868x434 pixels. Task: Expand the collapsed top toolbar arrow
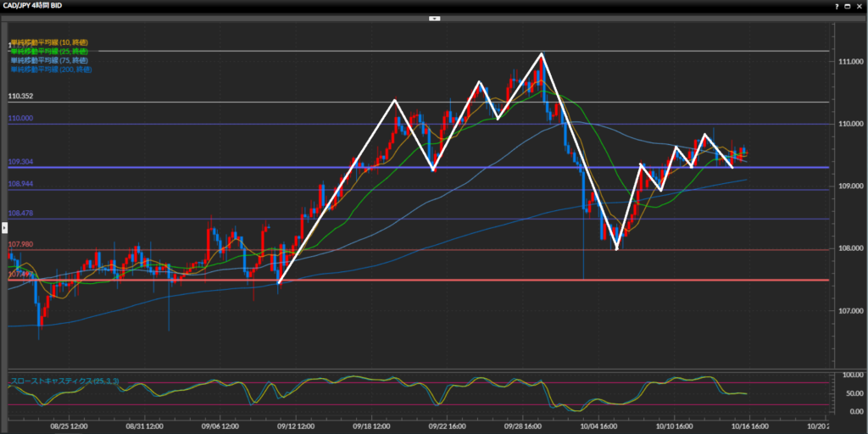coord(434,17)
